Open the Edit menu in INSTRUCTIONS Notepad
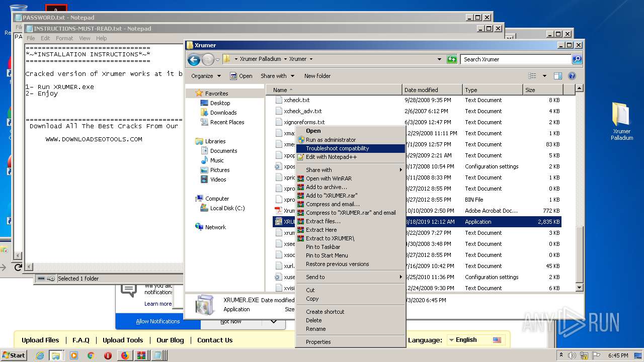644x362 pixels. [45, 38]
